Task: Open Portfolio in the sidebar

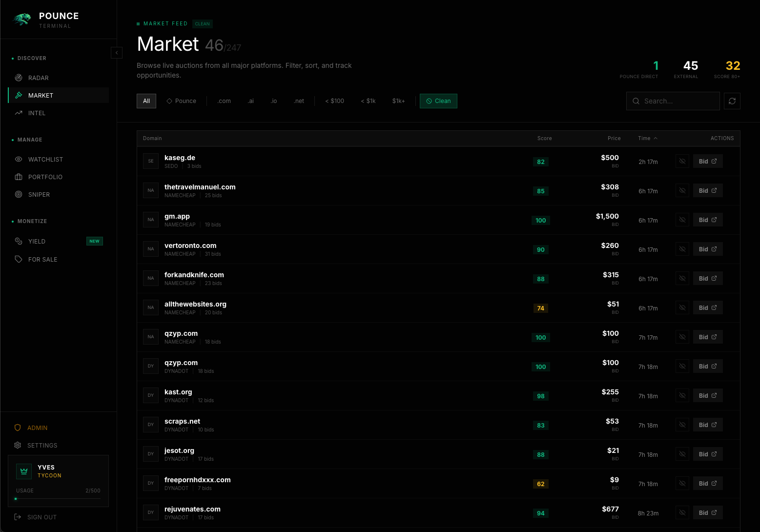Action: (x=58, y=177)
